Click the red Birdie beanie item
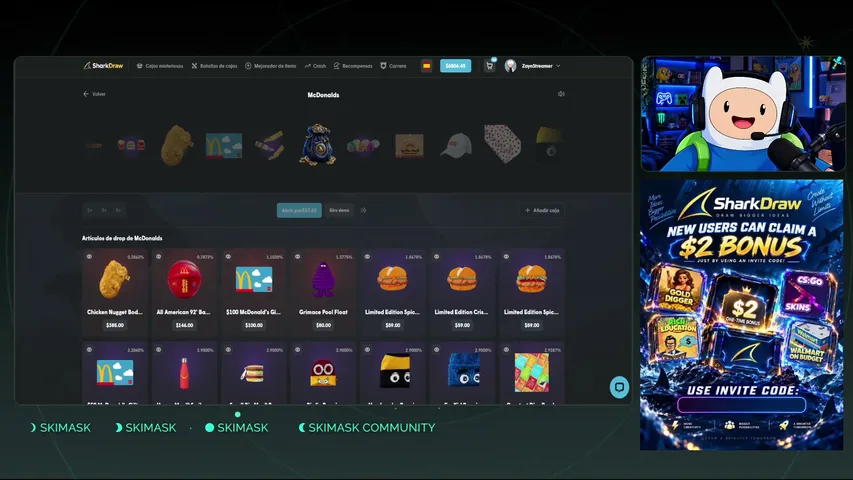Image resolution: width=853 pixels, height=480 pixels. pyautogui.click(x=323, y=373)
